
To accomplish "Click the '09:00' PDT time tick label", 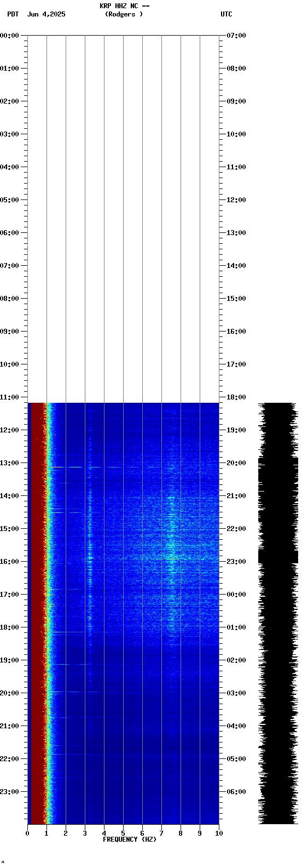I will tap(9, 332).
